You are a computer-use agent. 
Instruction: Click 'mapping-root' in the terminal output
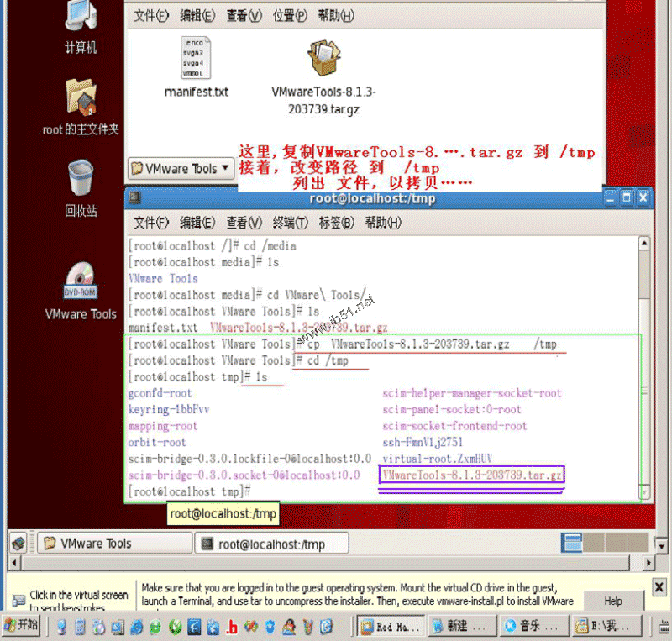point(163,426)
